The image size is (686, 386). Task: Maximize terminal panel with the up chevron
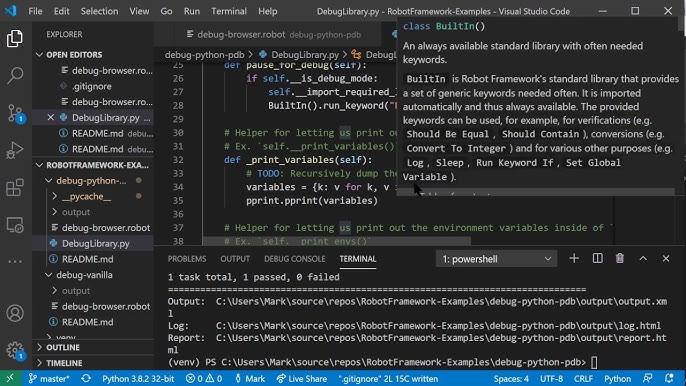pyautogui.click(x=643, y=259)
